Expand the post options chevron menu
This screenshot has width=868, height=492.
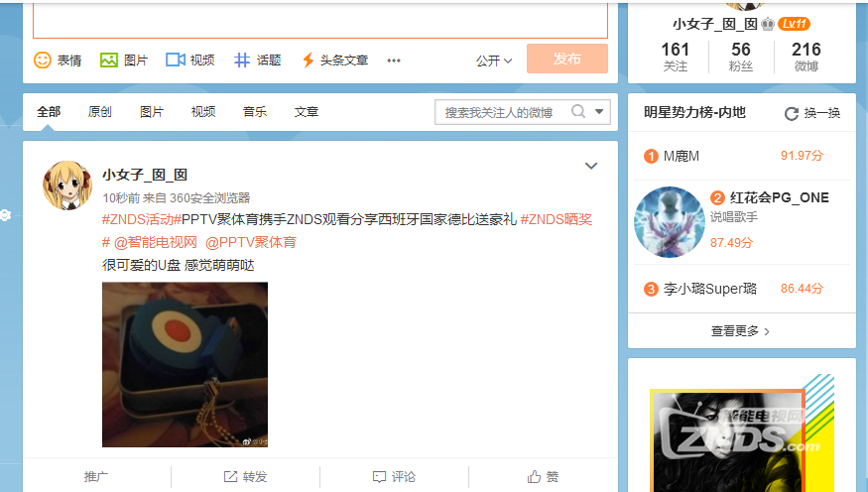pyautogui.click(x=591, y=166)
